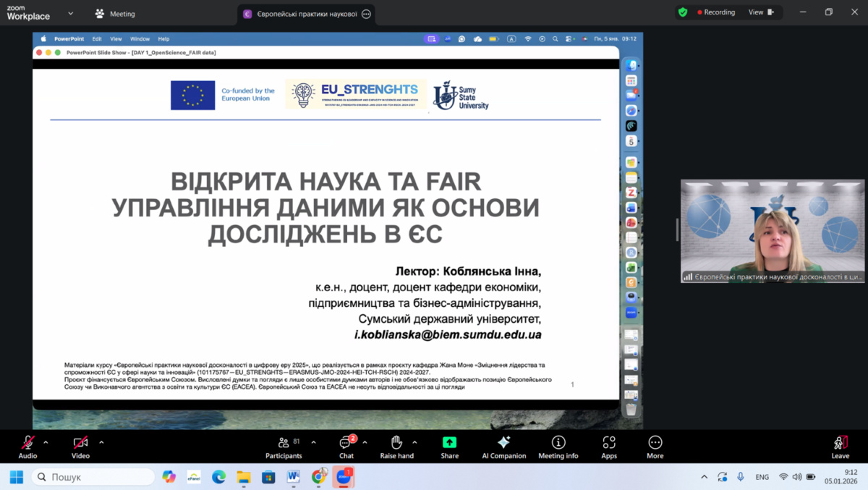Open Meeting info
The width and height of the screenshot is (868, 490).
coord(558,446)
